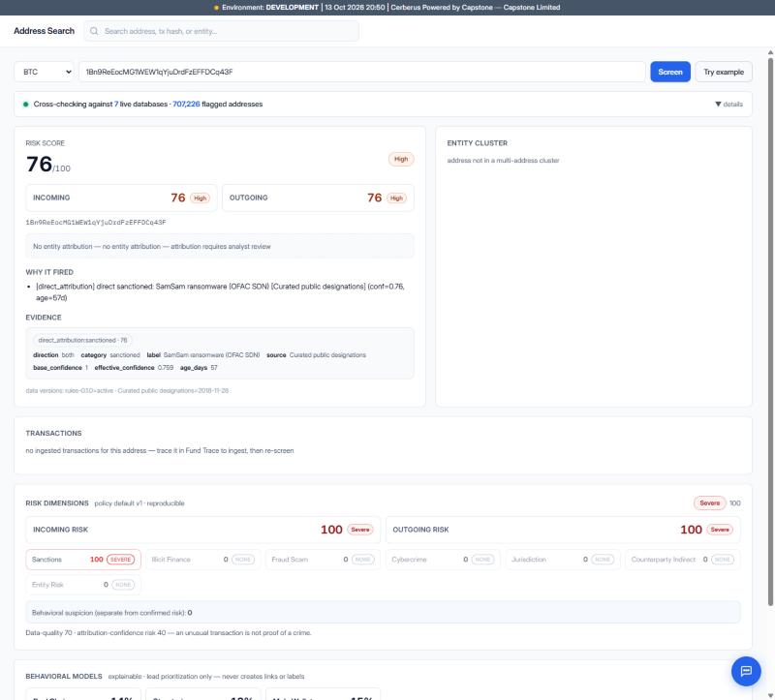Open the Fraud Scam dimension tile
Image resolution: width=775 pixels, height=700 pixels.
[323, 560]
